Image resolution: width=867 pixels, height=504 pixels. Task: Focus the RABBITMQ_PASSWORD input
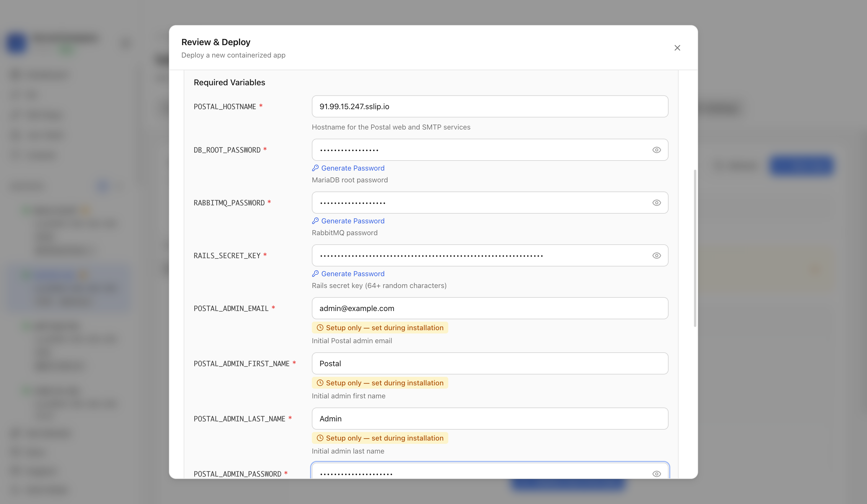pyautogui.click(x=490, y=203)
